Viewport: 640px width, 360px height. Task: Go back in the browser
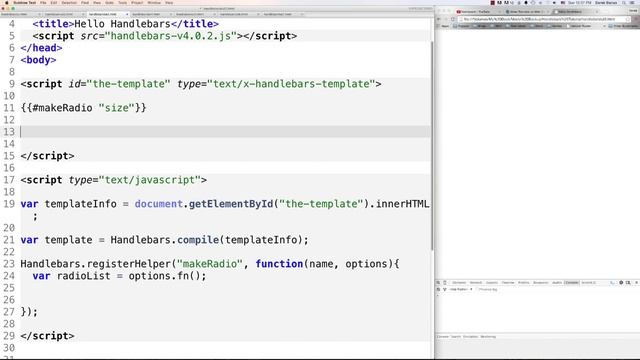(x=439, y=19)
